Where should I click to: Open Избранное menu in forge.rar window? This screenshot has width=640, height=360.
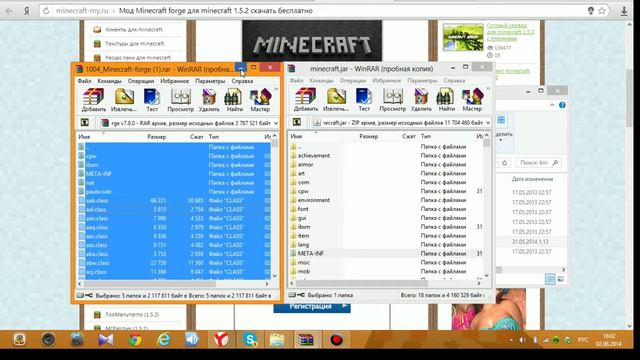pos(175,81)
